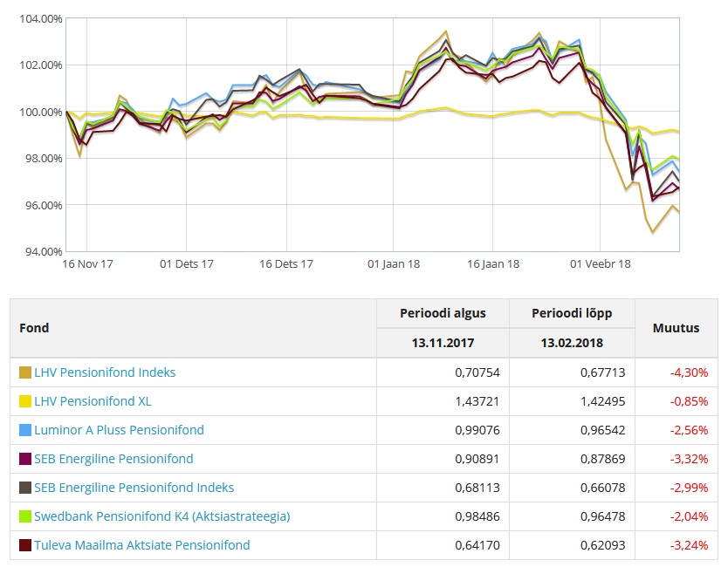Click the start date 13.11.2017
728x567 pixels.
(443, 343)
